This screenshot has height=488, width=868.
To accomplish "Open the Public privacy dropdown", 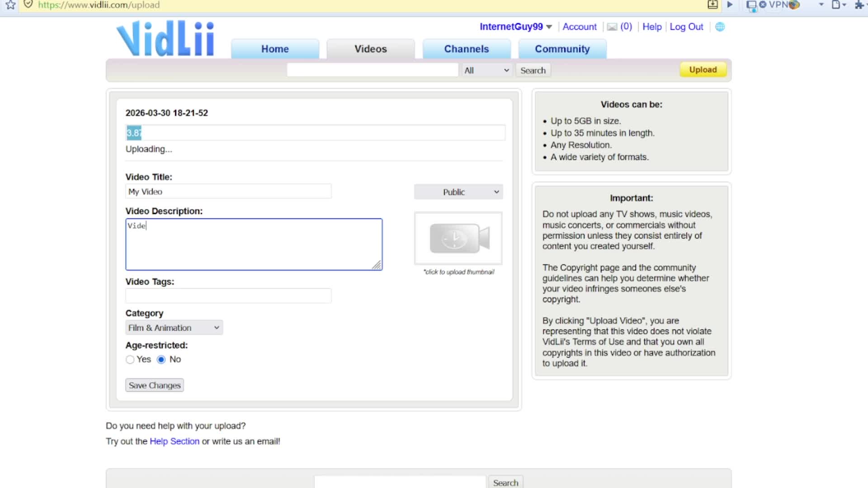I will 458,192.
